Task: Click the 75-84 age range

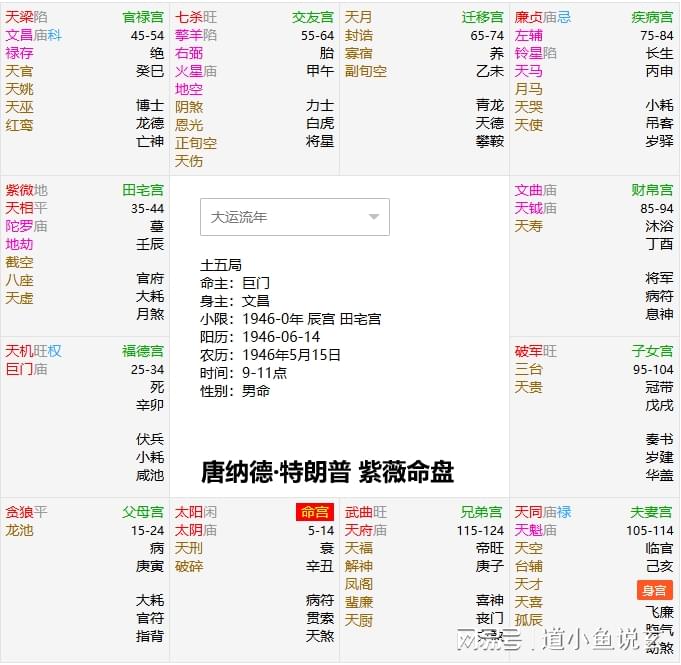Action: click(657, 36)
